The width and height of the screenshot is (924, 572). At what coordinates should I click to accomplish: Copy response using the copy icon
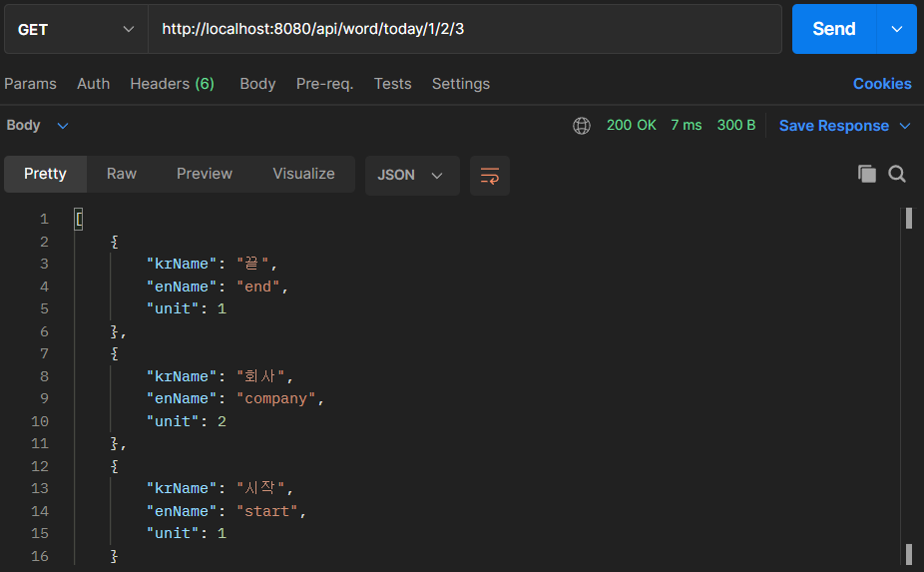click(867, 174)
